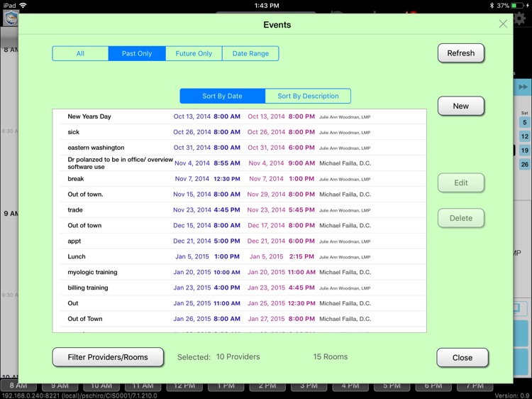Jump to 3 PM in background timeline
The height and width of the screenshot is (399, 532).
(309, 387)
